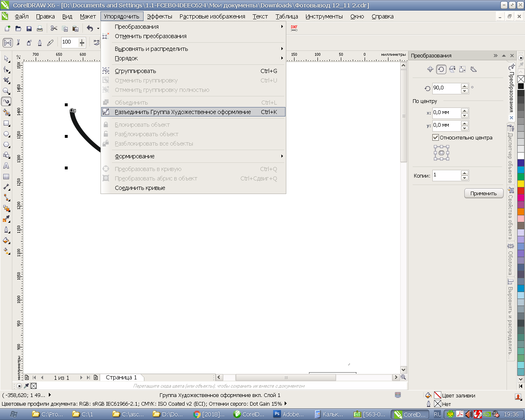
Task: Select the Artistic Media tool
Action: [x=6, y=102]
